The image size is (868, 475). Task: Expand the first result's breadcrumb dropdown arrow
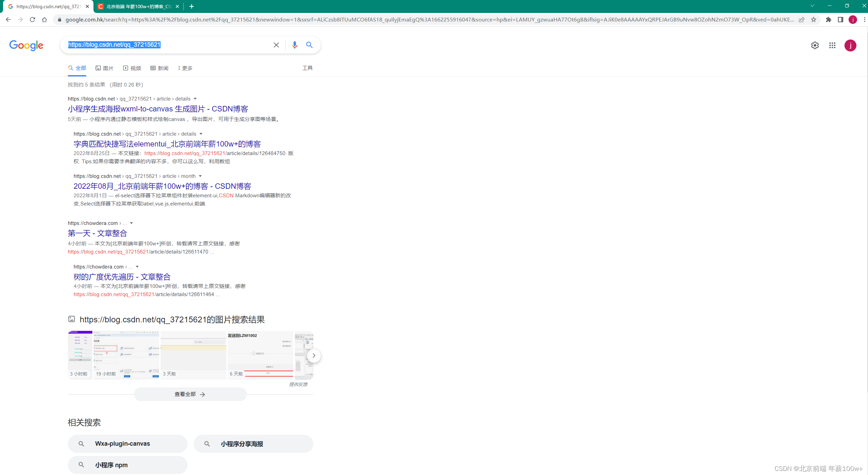[195, 98]
